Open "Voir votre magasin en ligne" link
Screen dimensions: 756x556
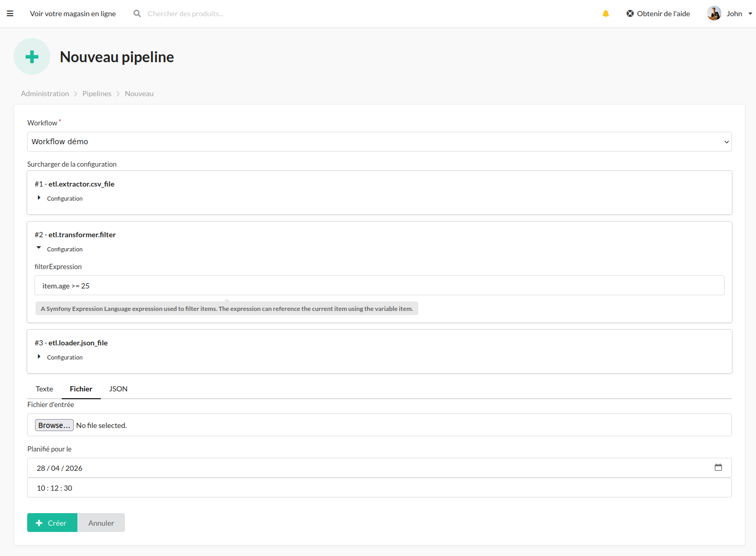tap(73, 13)
